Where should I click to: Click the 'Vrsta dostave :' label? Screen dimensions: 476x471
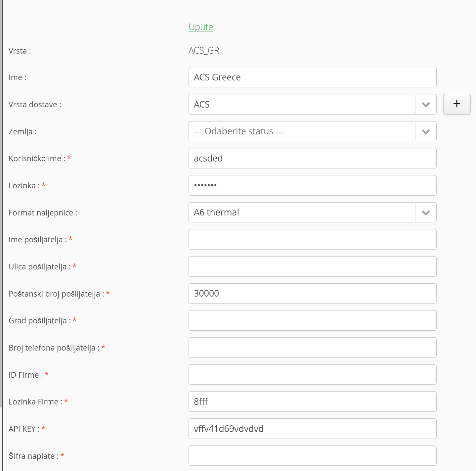point(35,105)
